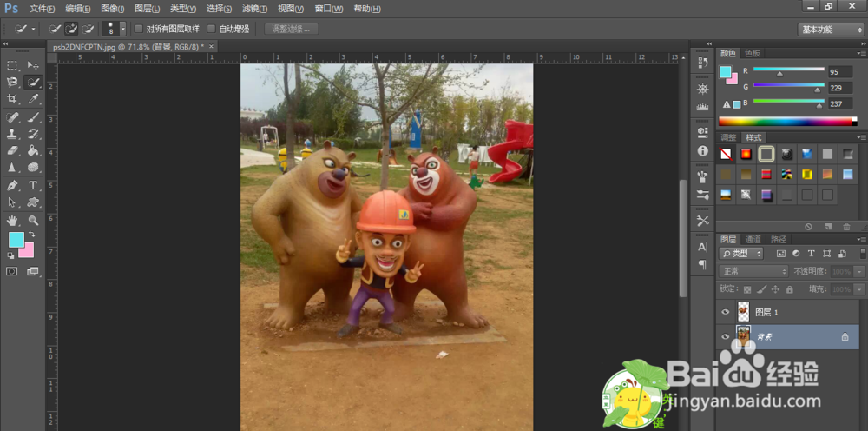Choose New Selection mode in options bar

pyautogui.click(x=56, y=29)
